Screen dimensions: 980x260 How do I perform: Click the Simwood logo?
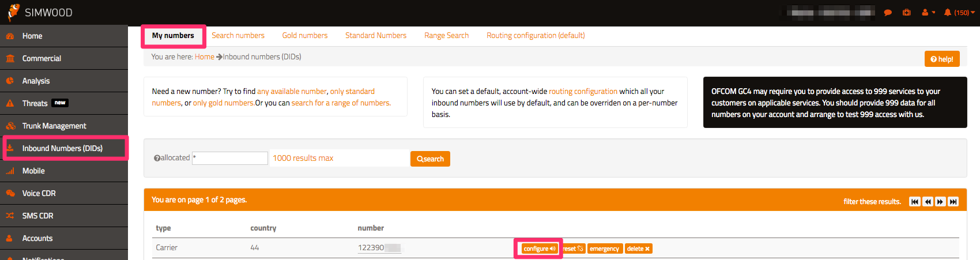(x=39, y=12)
